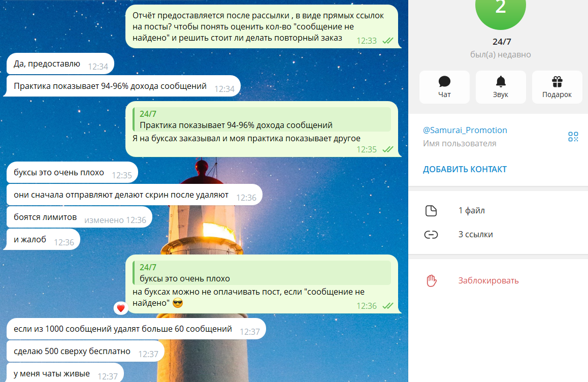
Task: Open shared files via '1 файл' entry
Action: pyautogui.click(x=471, y=210)
